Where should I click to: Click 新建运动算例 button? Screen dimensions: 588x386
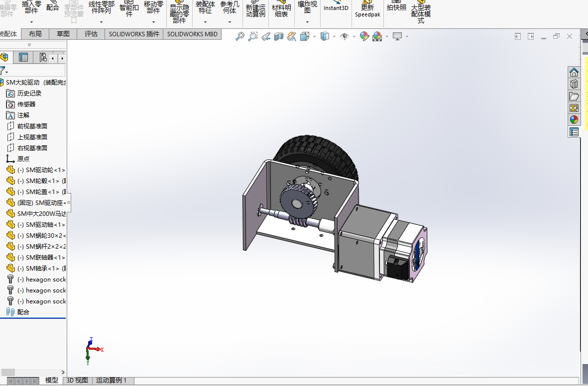tap(256, 9)
